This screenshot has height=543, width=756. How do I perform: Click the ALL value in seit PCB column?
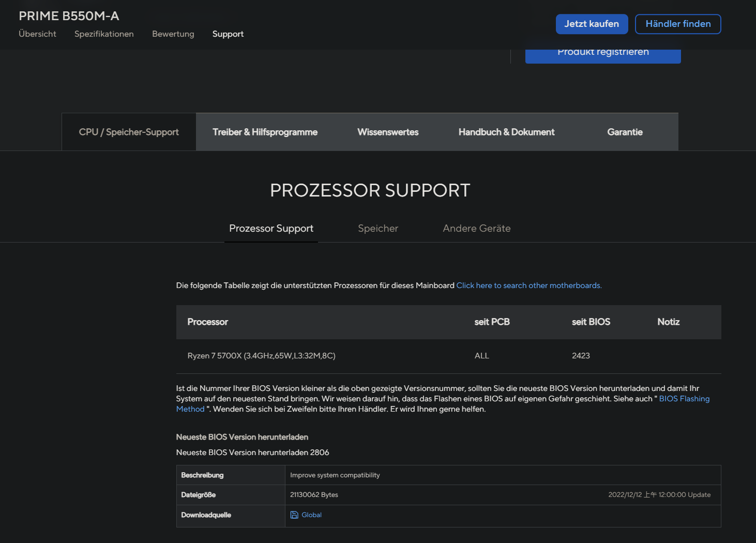pos(481,356)
